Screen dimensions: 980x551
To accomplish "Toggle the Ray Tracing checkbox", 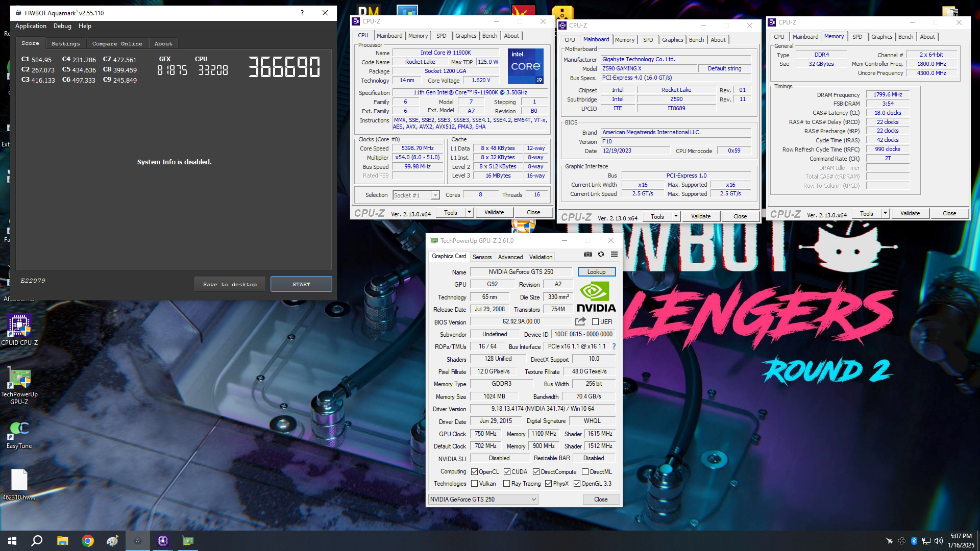I will [506, 484].
